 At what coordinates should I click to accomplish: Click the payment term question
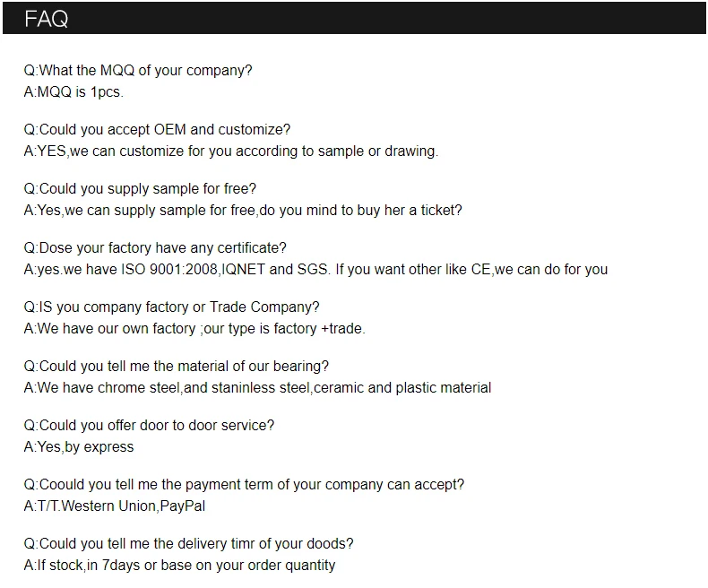(244, 485)
